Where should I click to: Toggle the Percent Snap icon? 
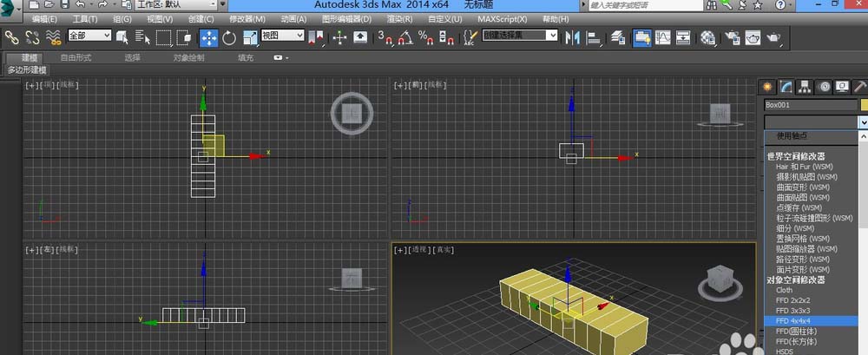pos(425,37)
